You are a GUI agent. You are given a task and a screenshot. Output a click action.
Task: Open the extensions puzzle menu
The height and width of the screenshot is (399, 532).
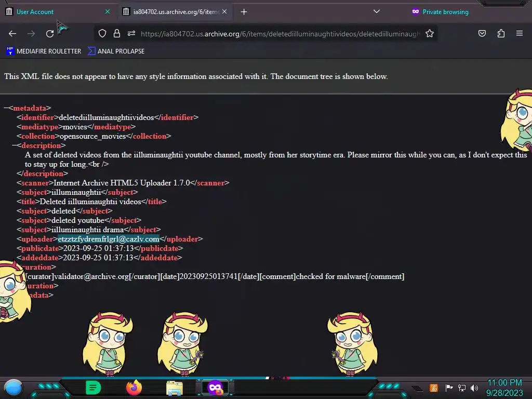(x=501, y=33)
